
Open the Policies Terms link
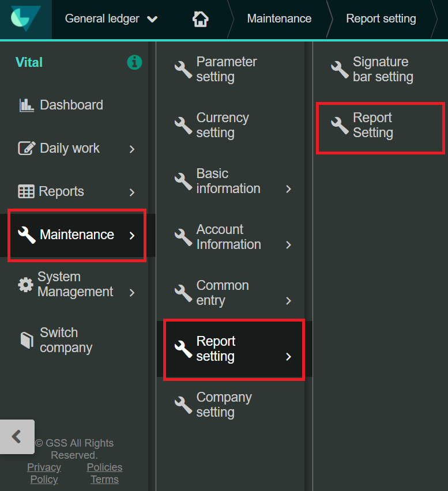pos(104,473)
